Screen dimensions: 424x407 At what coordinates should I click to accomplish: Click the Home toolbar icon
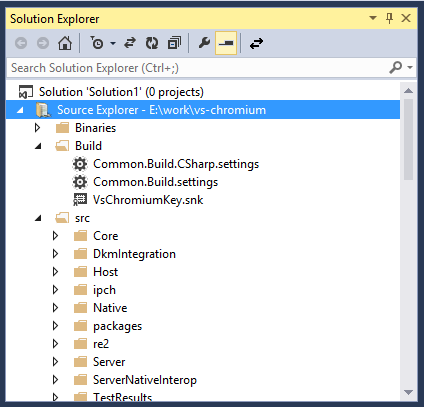[65, 43]
